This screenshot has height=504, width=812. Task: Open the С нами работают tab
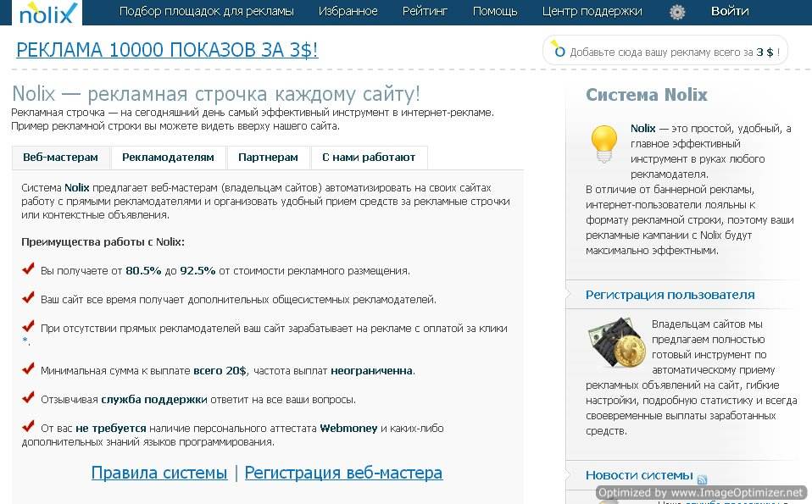click(x=369, y=158)
